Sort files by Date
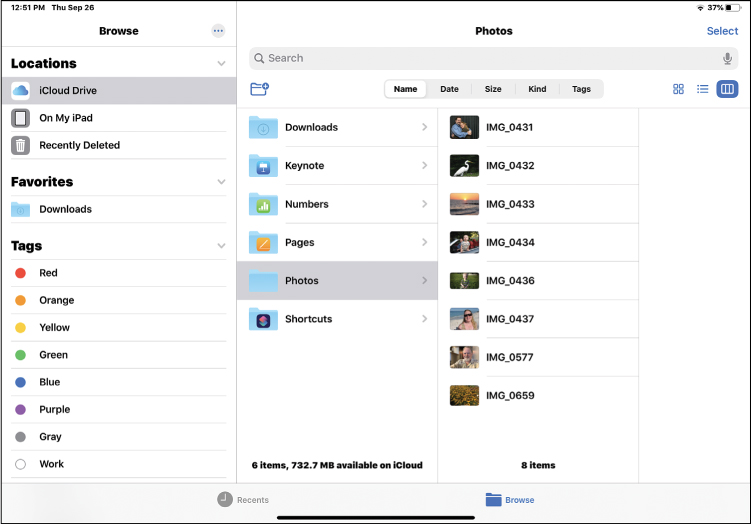Image resolution: width=751 pixels, height=524 pixels. pyautogui.click(x=449, y=89)
